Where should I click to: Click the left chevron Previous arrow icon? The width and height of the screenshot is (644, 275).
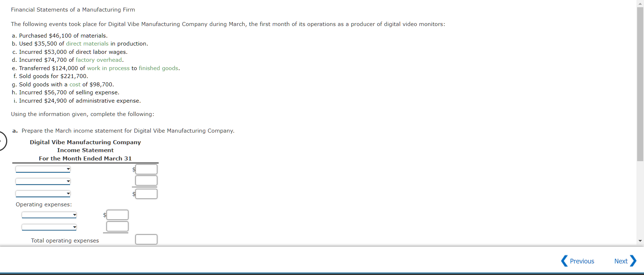tap(564, 261)
